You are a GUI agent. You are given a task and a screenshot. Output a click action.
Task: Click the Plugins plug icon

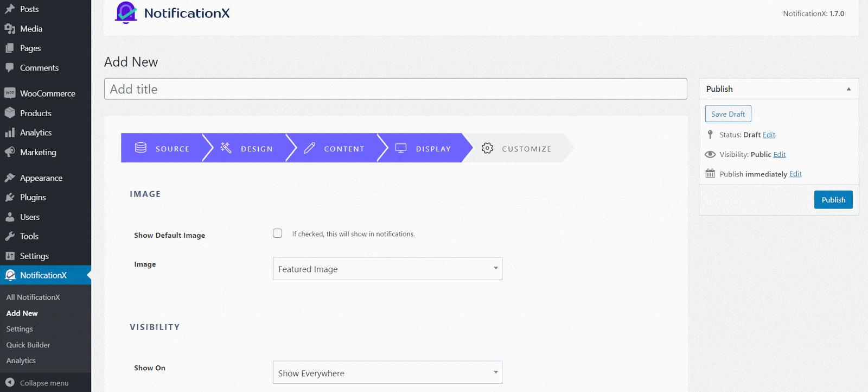point(10,197)
